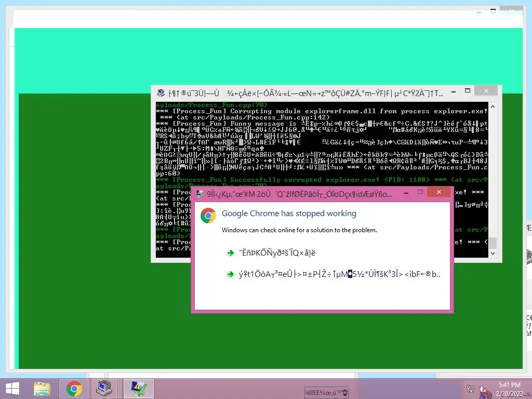Screen dimensions: 532x399
Task: Select the computer program icon in taskbar
Action: [104, 389]
